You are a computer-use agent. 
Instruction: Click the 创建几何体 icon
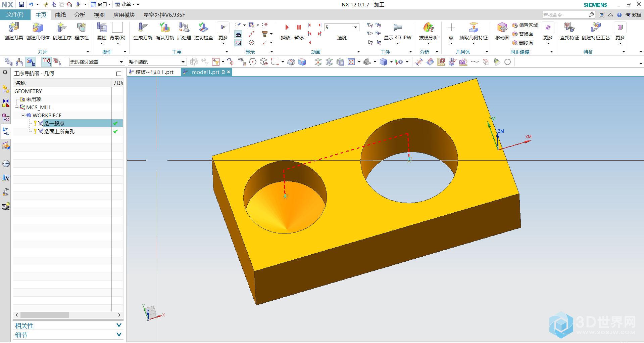coord(38,28)
